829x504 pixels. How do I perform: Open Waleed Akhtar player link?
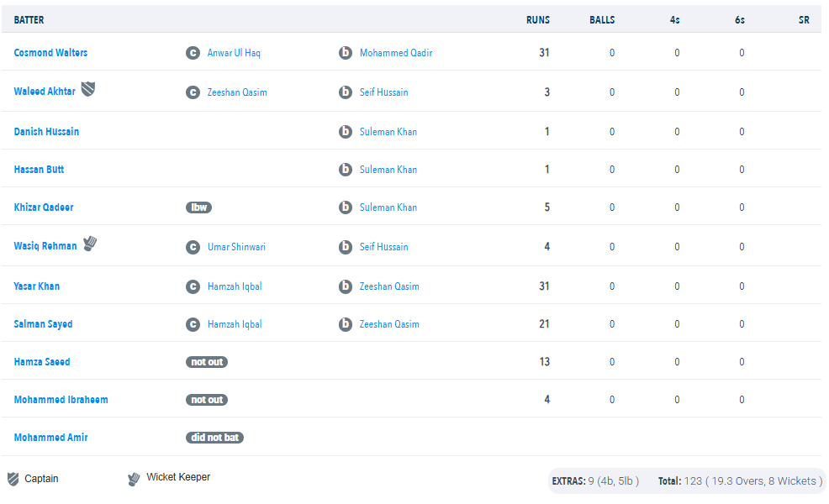(x=45, y=92)
